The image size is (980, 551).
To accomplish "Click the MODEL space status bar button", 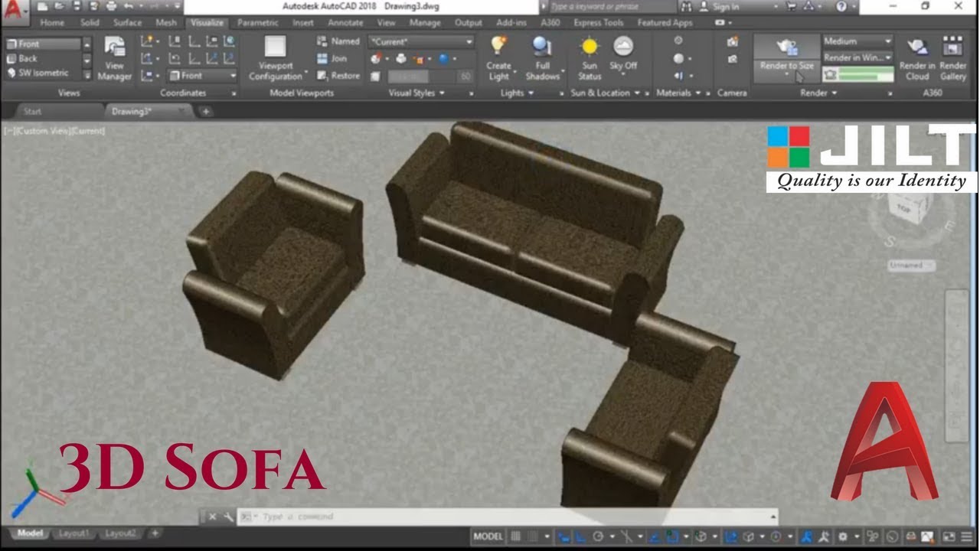I will click(x=488, y=536).
